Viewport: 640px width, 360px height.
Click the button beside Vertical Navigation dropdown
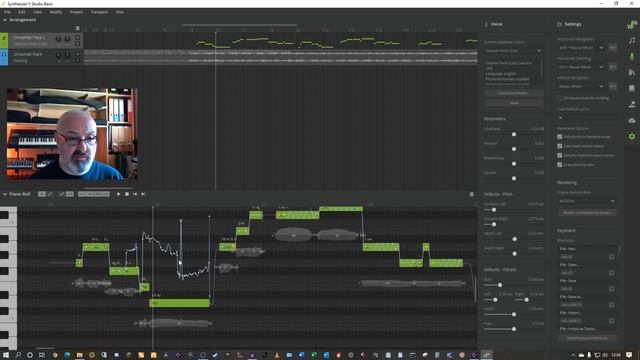(612, 87)
